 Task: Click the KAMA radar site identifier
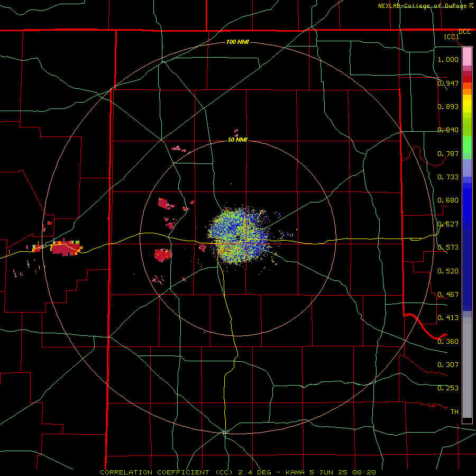click(x=295, y=472)
